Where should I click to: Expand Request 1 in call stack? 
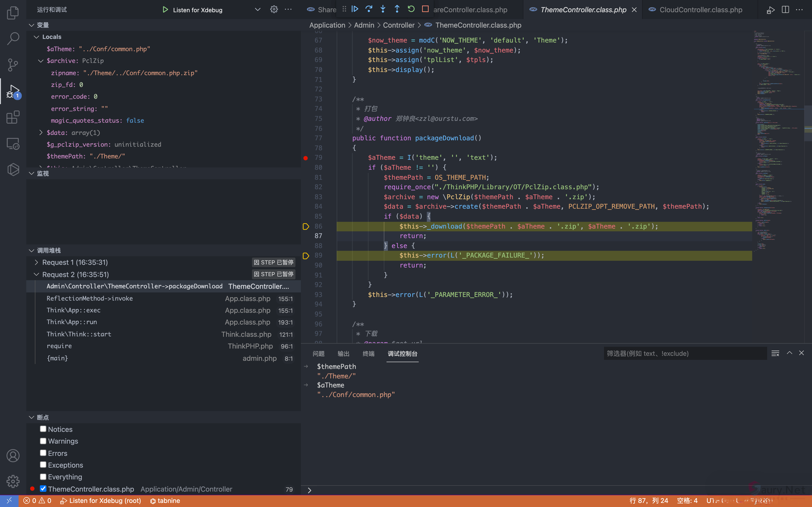36,262
